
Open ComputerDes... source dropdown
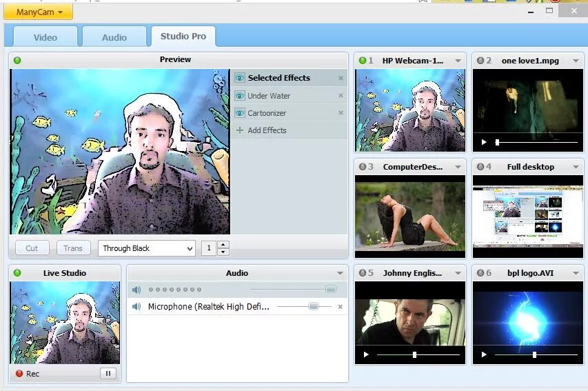tap(458, 167)
